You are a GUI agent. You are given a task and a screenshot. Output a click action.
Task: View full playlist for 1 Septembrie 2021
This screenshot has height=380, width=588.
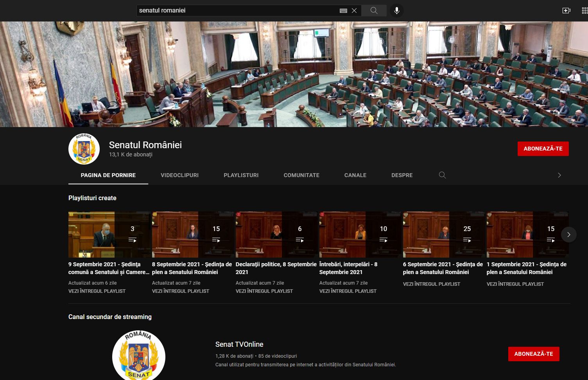pos(515,284)
